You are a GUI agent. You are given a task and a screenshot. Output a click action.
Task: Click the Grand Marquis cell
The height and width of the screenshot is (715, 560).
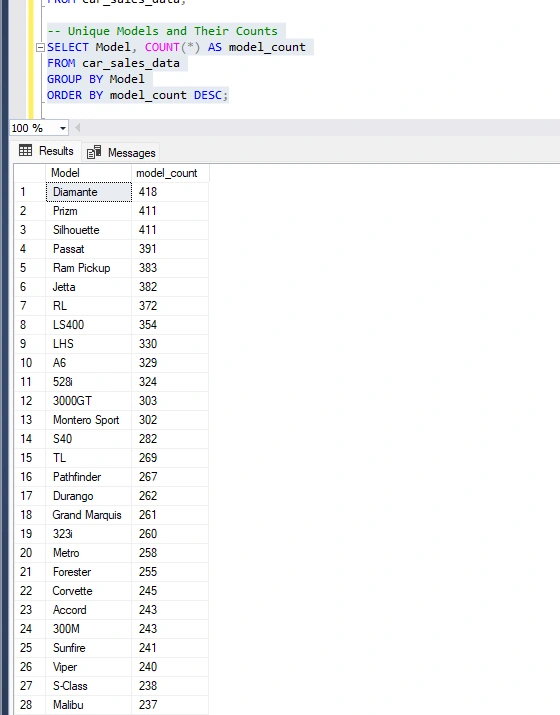point(88,515)
